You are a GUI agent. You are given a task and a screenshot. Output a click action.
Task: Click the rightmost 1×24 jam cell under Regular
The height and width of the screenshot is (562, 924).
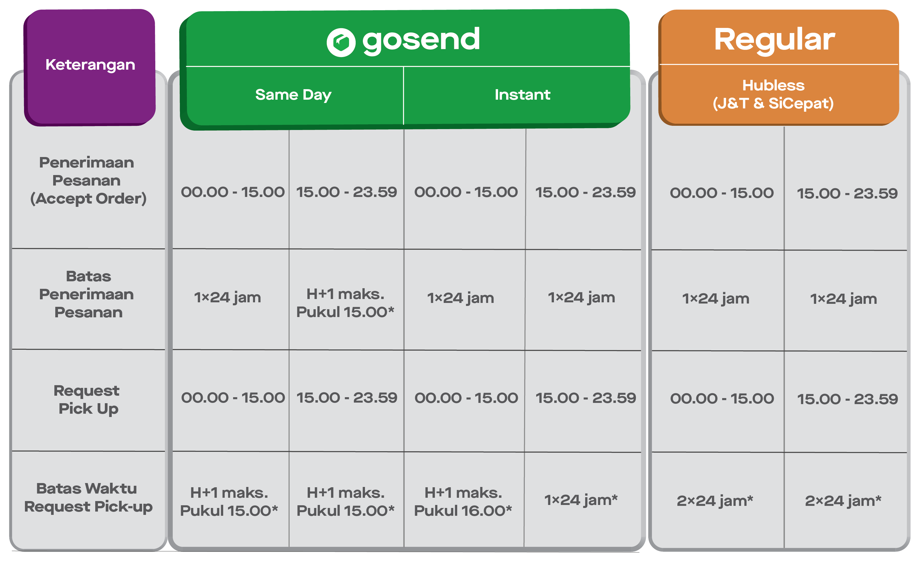point(843,299)
